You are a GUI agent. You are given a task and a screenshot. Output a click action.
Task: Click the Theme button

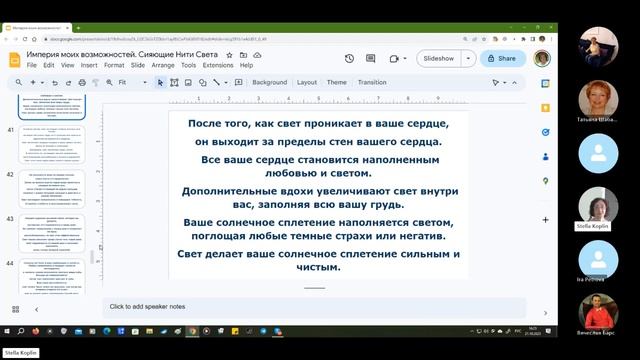click(337, 82)
